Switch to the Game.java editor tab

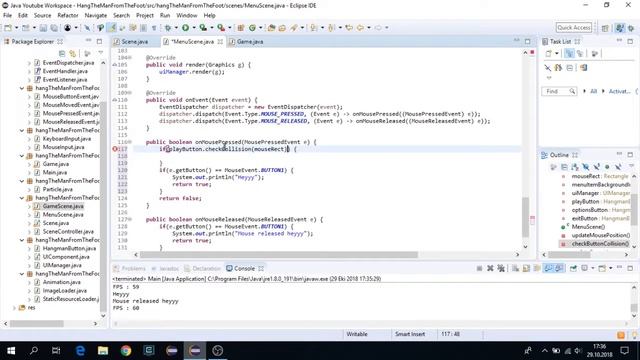250,42
